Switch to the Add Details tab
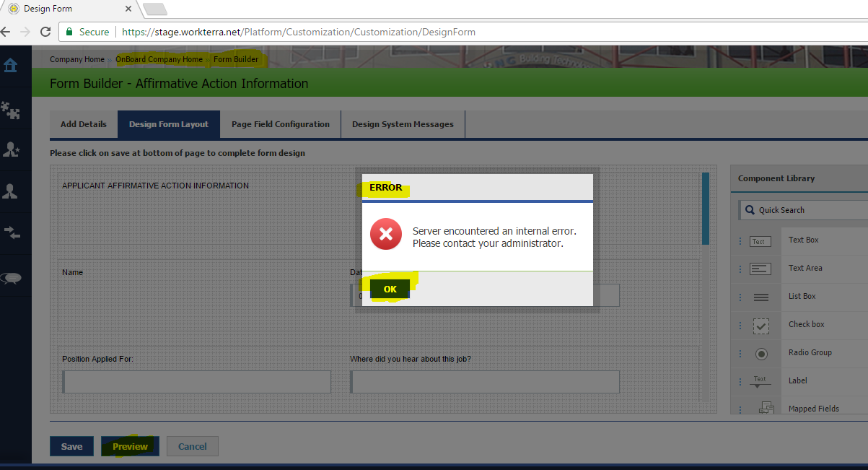This screenshot has width=868, height=470. click(84, 124)
